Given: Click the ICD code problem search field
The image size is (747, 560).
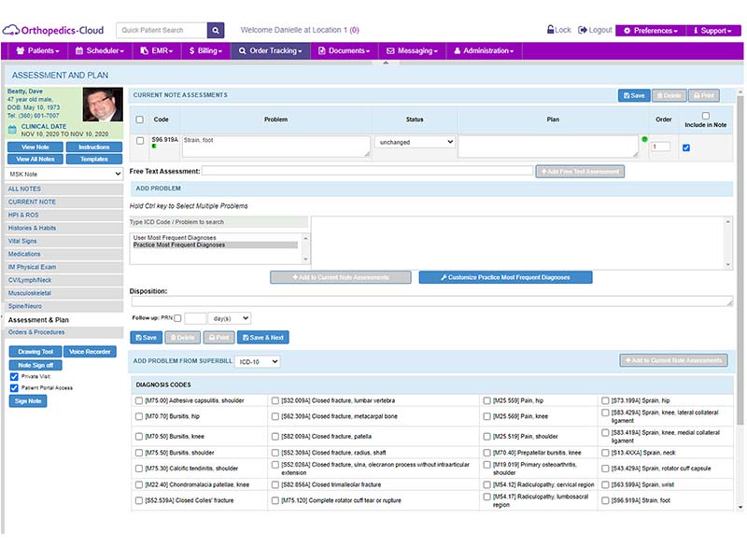Looking at the screenshot, I should [x=218, y=222].
